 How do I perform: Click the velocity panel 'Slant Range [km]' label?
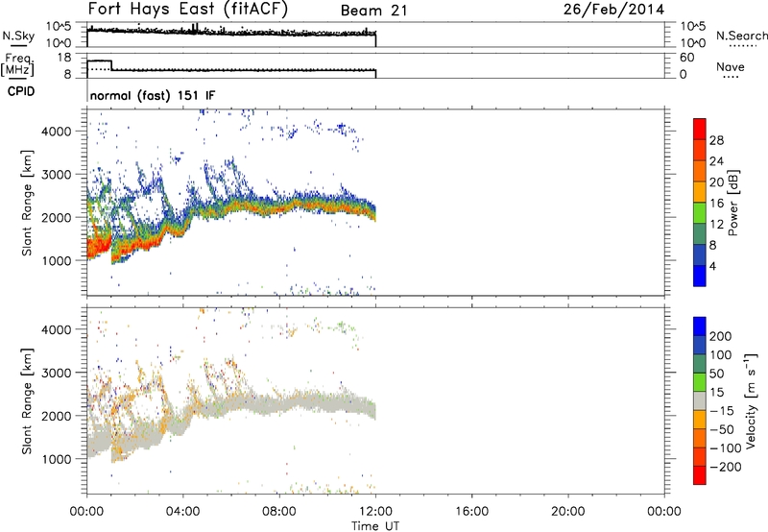(x=27, y=401)
